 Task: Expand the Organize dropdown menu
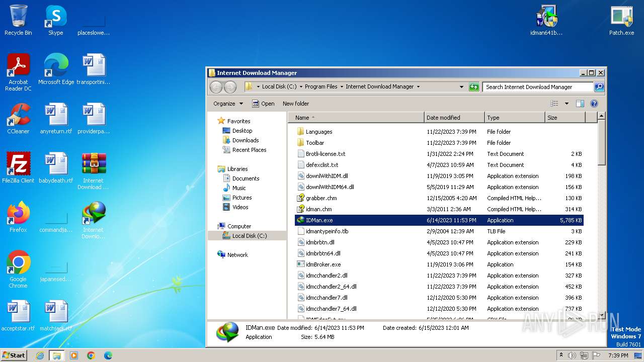[228, 104]
